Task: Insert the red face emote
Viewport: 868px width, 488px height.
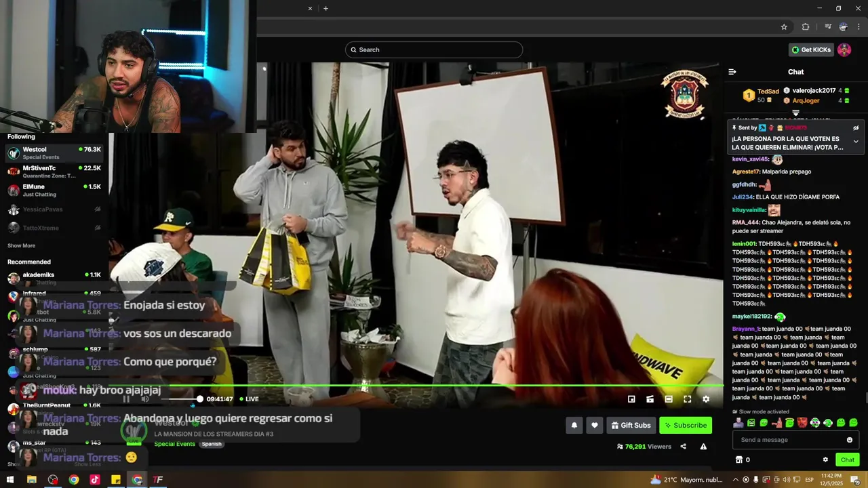Action: point(802,423)
